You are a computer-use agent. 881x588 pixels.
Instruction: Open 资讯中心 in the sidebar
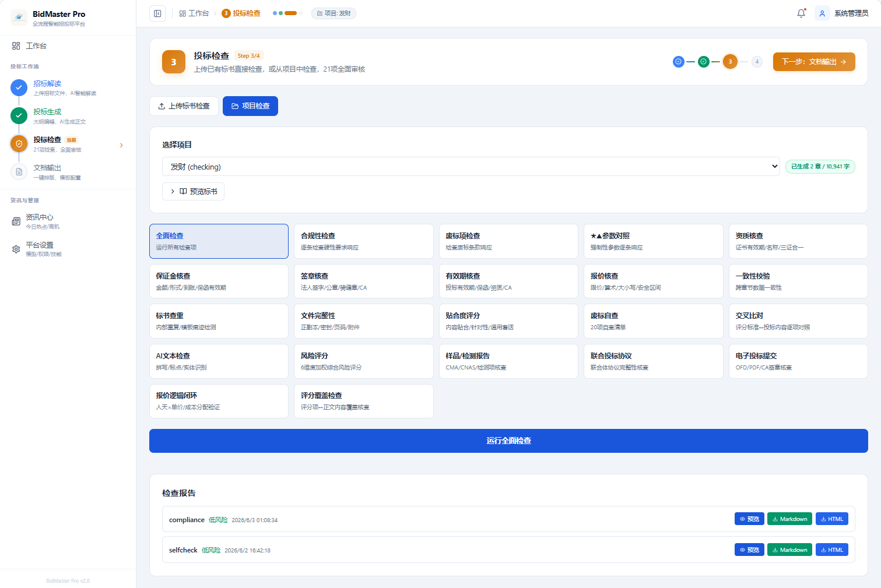pyautogui.click(x=68, y=221)
